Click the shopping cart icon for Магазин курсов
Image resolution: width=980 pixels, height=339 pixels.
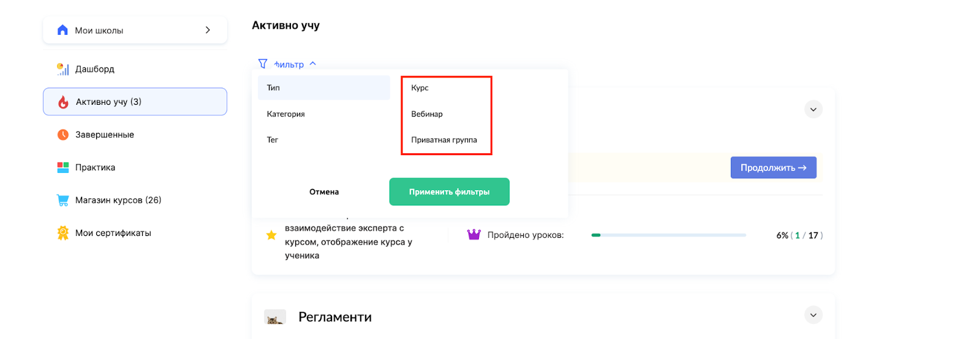[63, 200]
